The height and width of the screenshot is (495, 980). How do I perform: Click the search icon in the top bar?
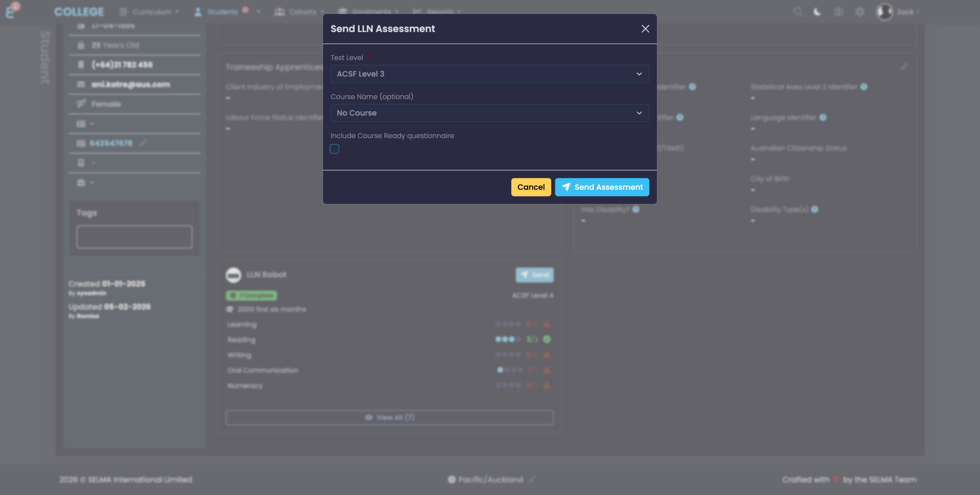[798, 11]
